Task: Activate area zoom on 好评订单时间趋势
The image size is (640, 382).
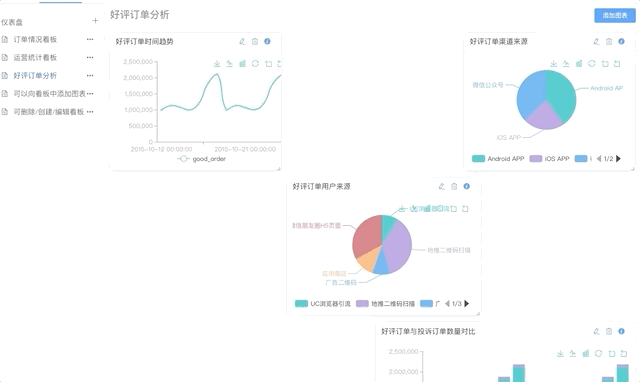Action: click(269, 64)
